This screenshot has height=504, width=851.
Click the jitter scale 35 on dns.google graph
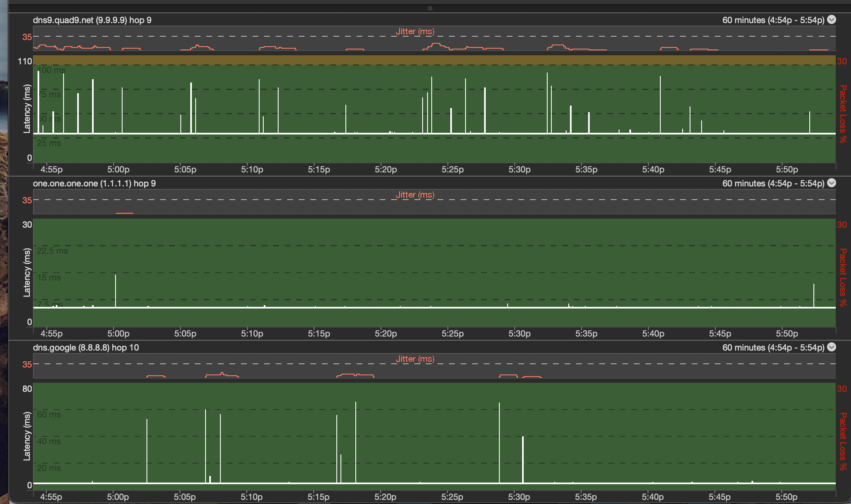(x=27, y=364)
